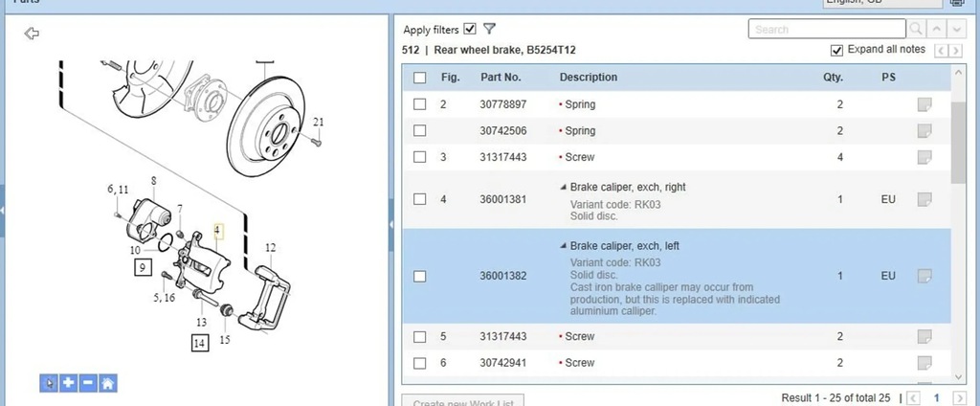The image size is (980, 406).
Task: Select page 1 in pagination
Action: tap(936, 398)
